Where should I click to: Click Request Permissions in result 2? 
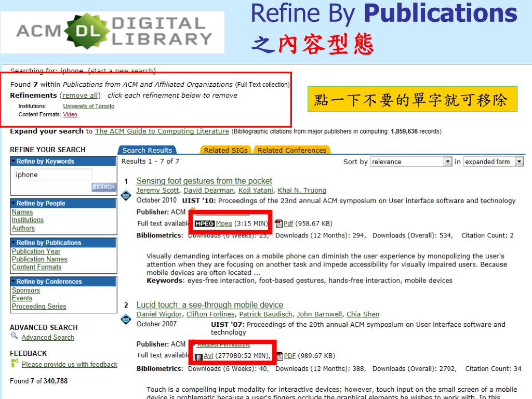(223, 345)
